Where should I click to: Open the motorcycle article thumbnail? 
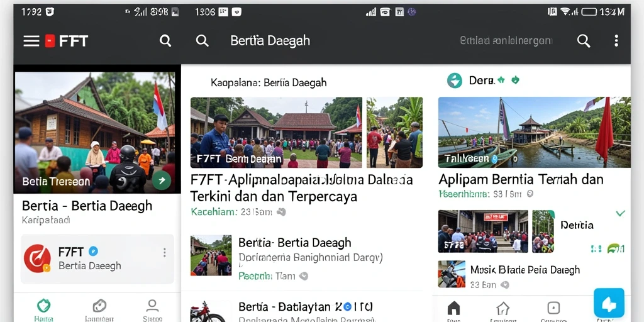pyautogui.click(x=211, y=311)
